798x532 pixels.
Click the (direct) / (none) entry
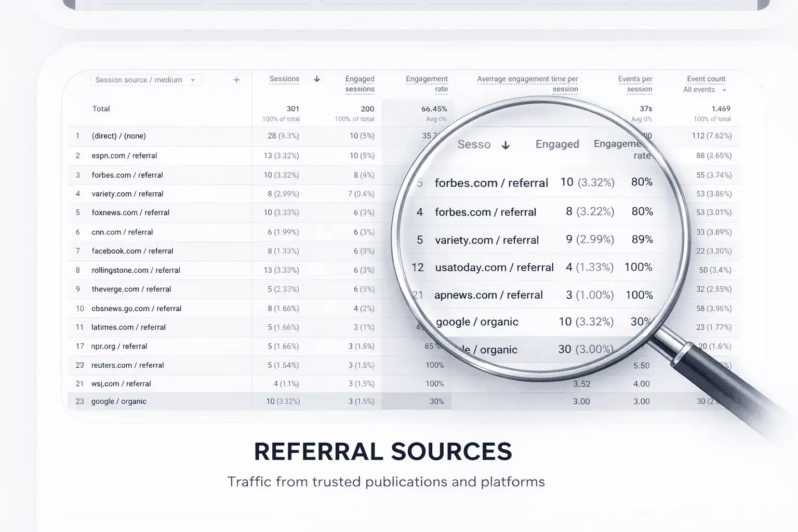[118, 136]
